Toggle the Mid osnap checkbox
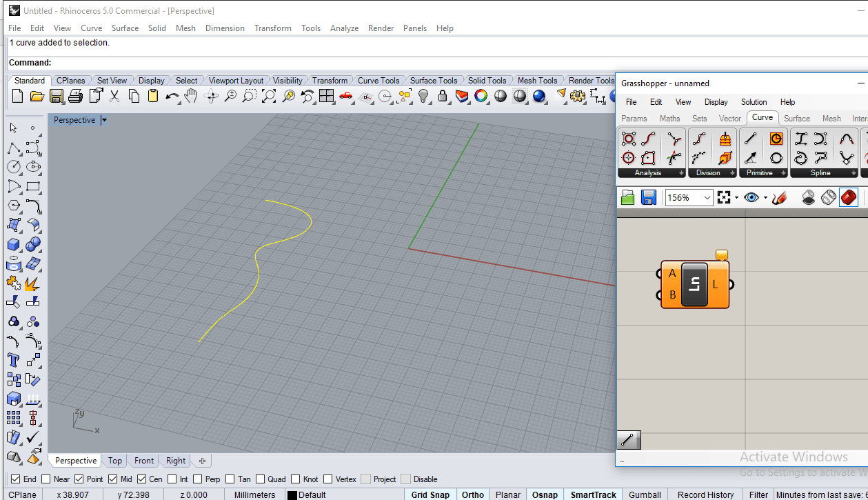868x500 pixels. click(112, 479)
